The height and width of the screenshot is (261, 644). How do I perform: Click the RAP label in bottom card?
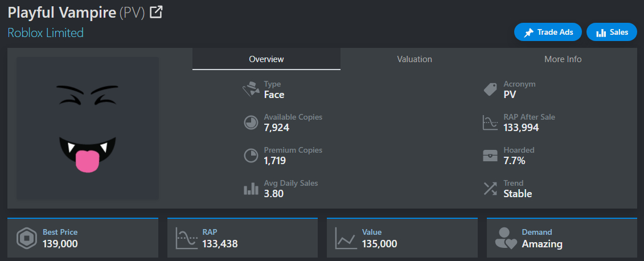tap(210, 233)
